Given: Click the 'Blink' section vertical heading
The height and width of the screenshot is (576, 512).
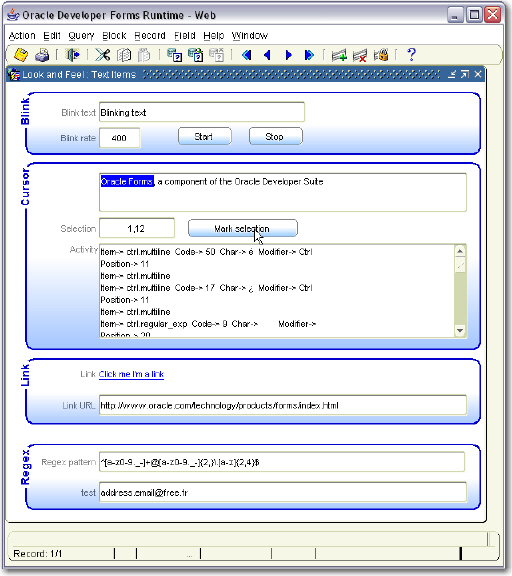Looking at the screenshot, I should (25, 111).
